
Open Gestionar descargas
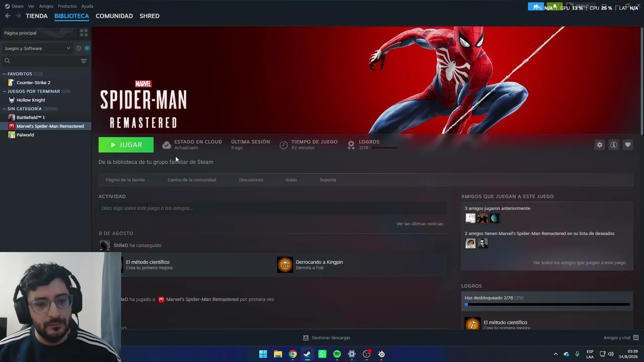327,338
